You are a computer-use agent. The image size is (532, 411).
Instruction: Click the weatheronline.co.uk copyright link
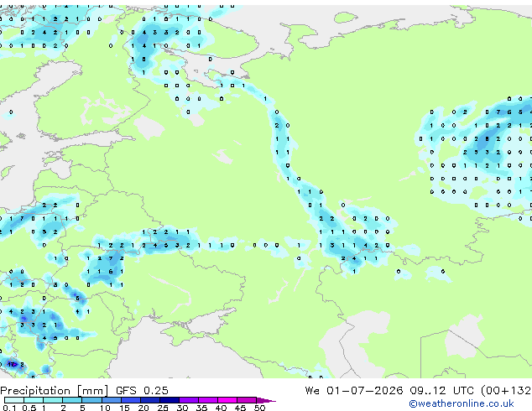(462, 403)
